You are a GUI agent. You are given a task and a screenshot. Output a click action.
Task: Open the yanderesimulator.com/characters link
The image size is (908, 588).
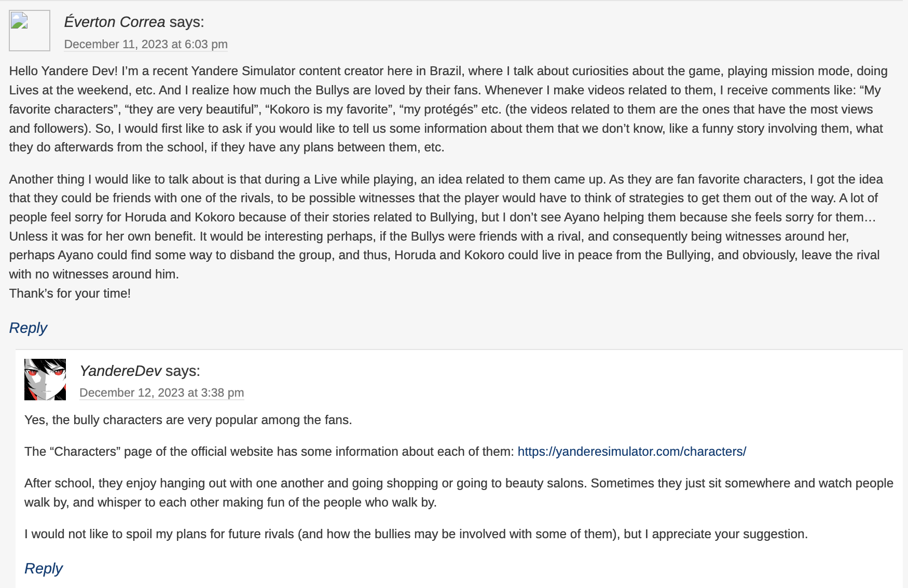click(x=631, y=452)
